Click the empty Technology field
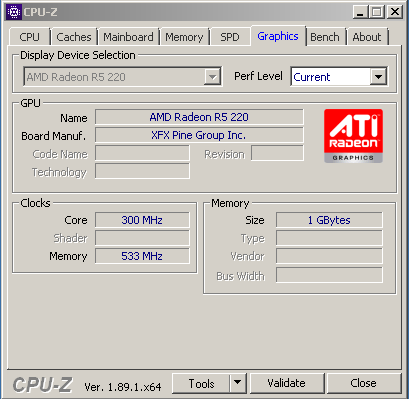This screenshot has height=399, width=409. point(142,171)
